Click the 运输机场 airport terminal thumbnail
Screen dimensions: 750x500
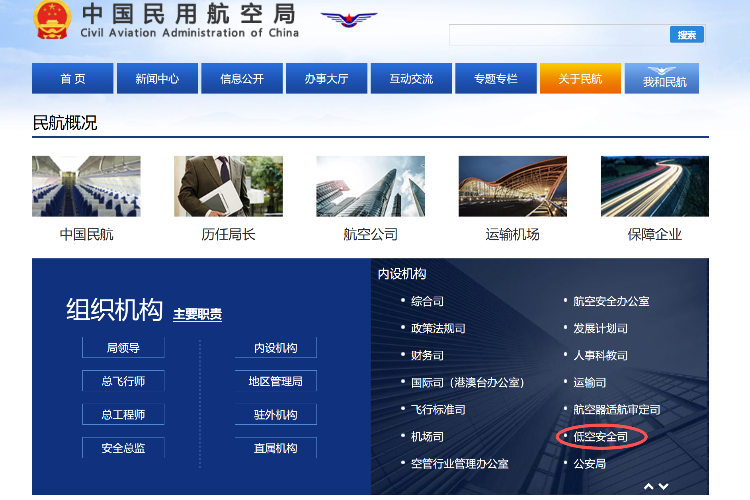point(513,186)
